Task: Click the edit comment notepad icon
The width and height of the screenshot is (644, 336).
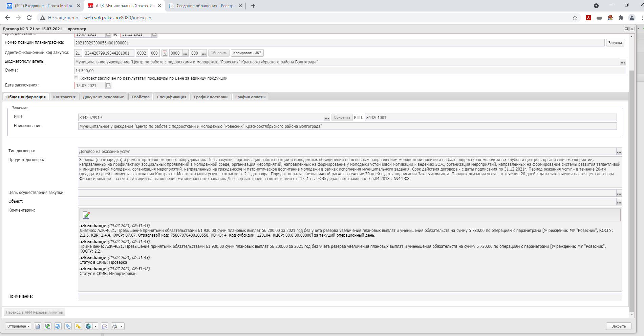Action: click(86, 215)
